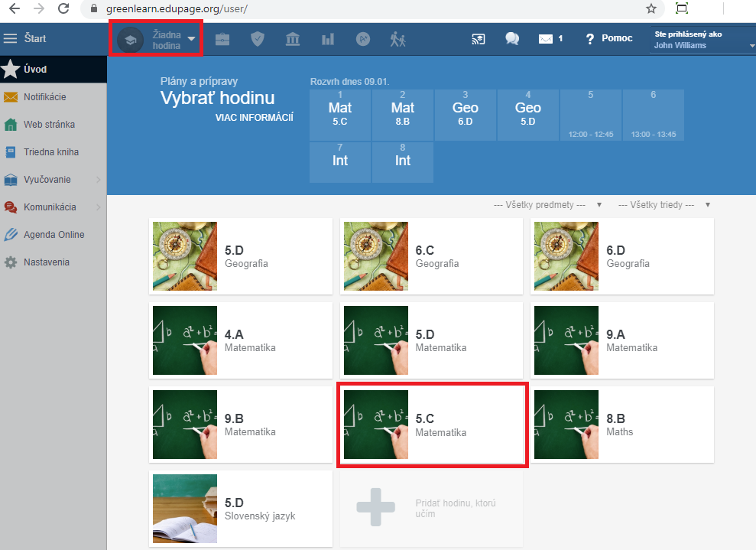Open the Všetky triedy filter dropdown
Viewport: 756px width, 550px height.
click(x=664, y=205)
